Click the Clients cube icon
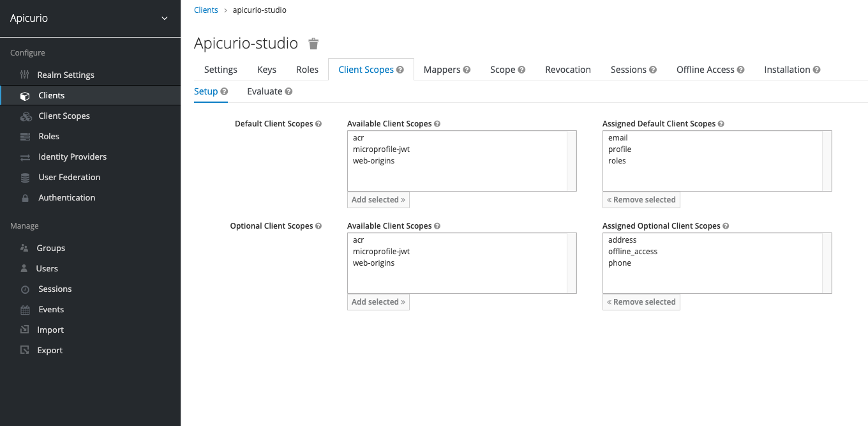 click(26, 96)
